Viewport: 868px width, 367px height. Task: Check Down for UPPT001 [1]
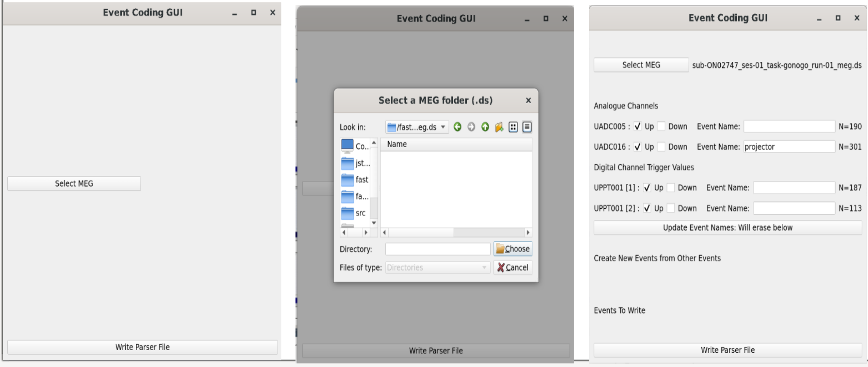pyautogui.click(x=671, y=188)
